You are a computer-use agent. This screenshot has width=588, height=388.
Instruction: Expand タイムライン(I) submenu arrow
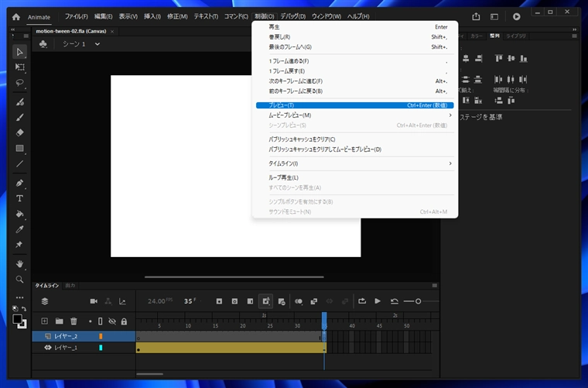(x=450, y=163)
